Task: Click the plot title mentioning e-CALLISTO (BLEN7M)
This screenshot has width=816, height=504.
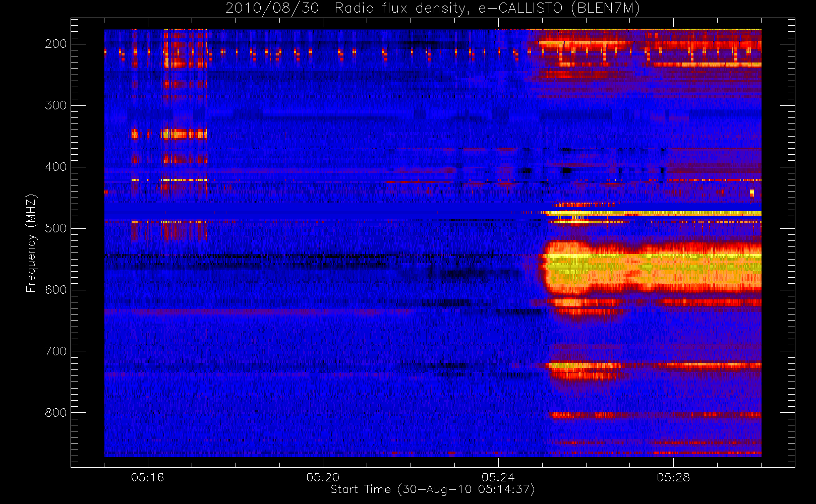Action: tap(433, 9)
